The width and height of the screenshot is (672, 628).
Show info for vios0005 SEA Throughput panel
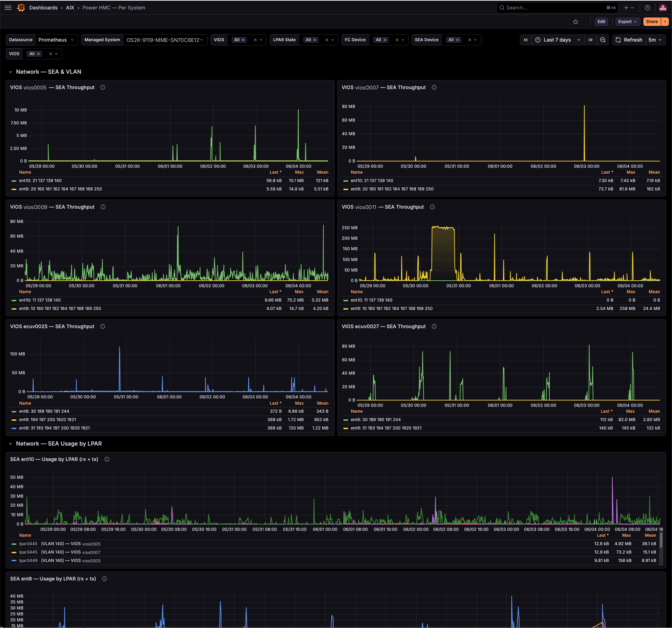103,87
